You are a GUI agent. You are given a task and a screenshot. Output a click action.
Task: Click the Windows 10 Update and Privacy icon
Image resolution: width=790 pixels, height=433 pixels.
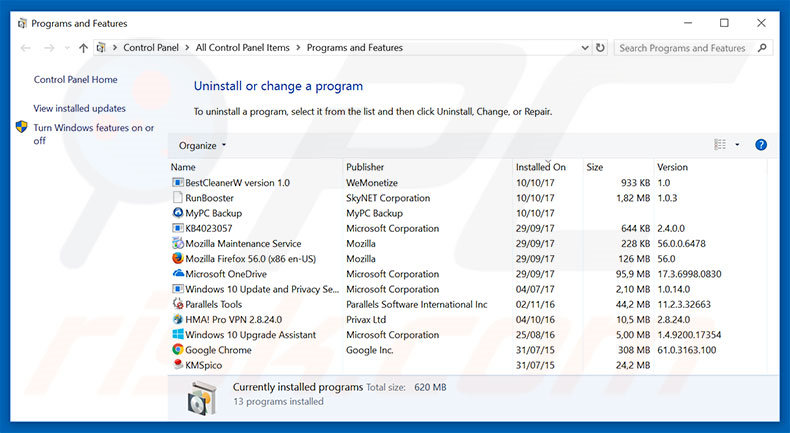(177, 289)
